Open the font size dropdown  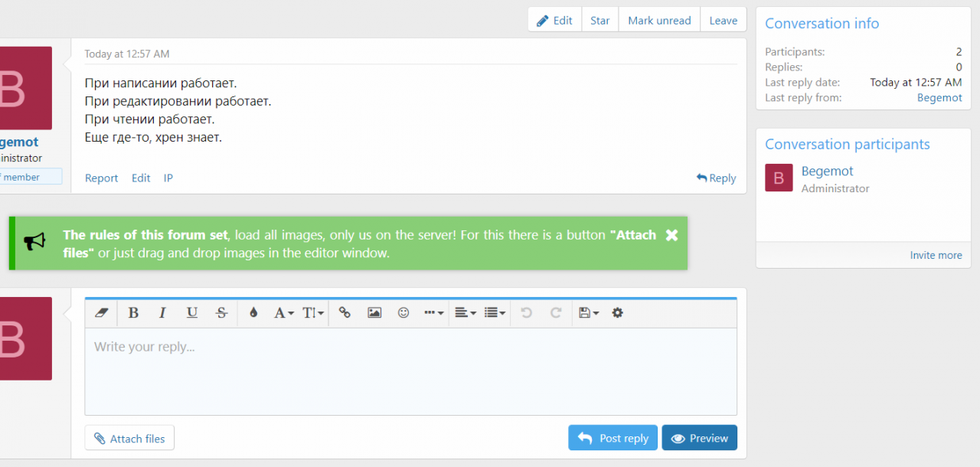point(312,312)
